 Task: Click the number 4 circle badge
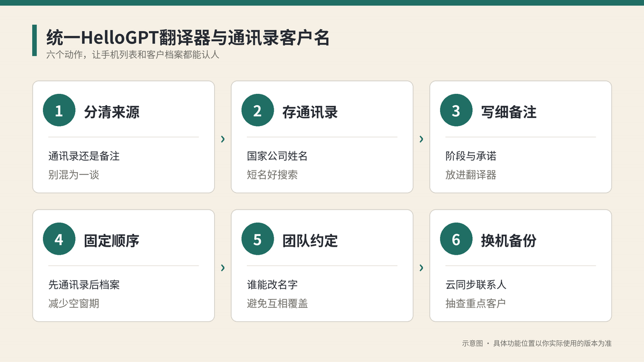pos(59,240)
